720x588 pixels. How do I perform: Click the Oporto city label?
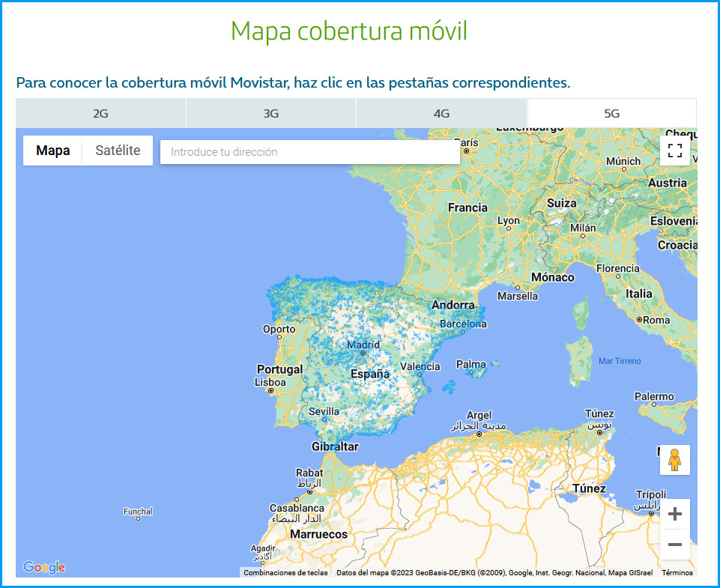279,329
